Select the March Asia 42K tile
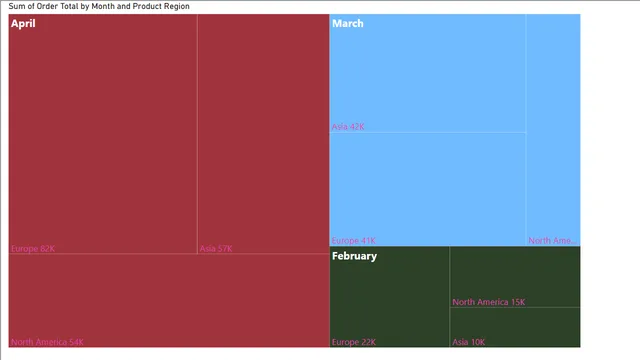Viewport: 640px width, 360px height. [x=427, y=73]
